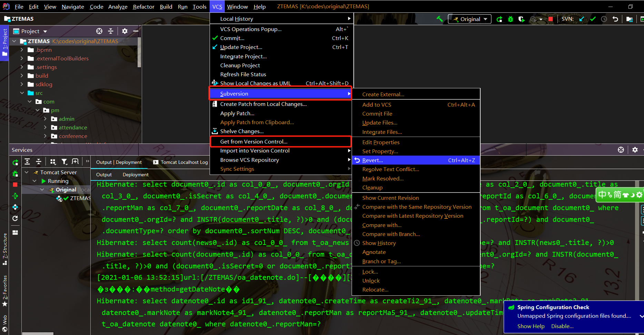Click the SVN Update Project blue arrow icon

[x=582, y=19]
